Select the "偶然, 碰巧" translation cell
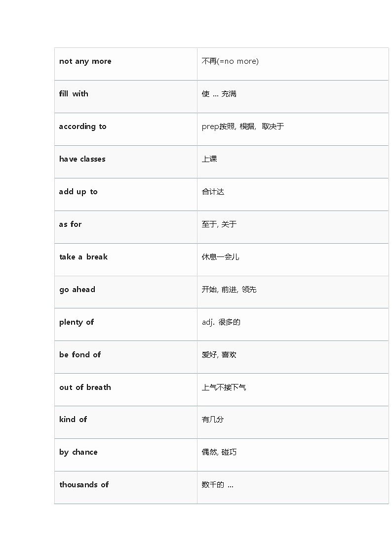This screenshot has width=392, height=555. tap(219, 452)
